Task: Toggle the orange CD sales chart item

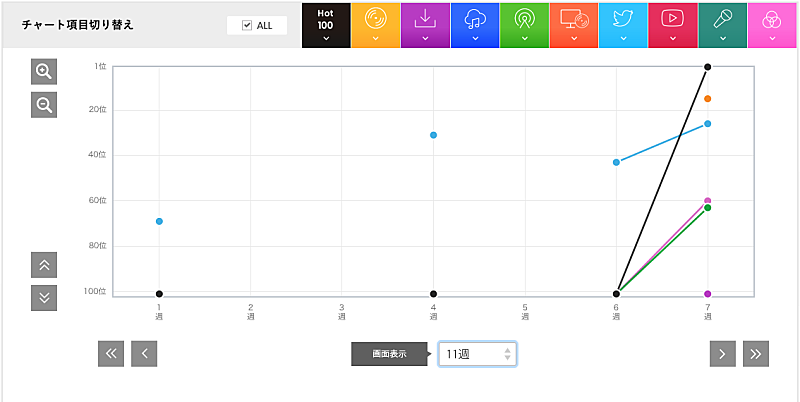Action: point(375,24)
